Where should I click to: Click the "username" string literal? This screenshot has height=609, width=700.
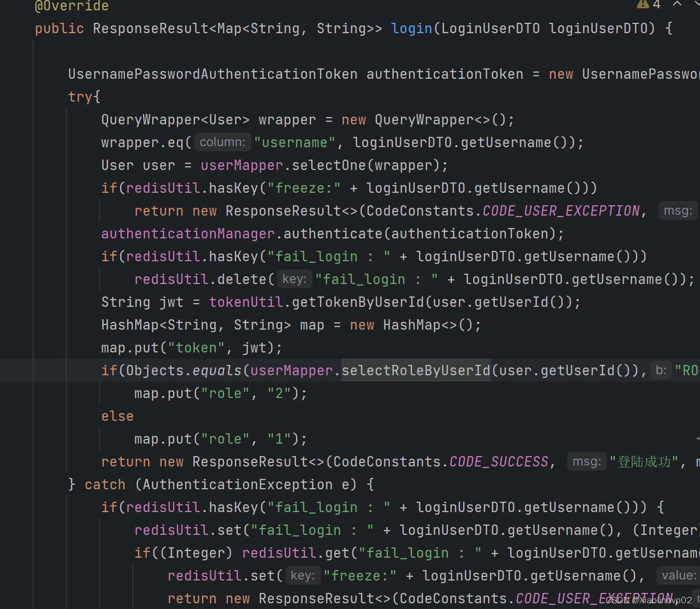click(x=295, y=143)
